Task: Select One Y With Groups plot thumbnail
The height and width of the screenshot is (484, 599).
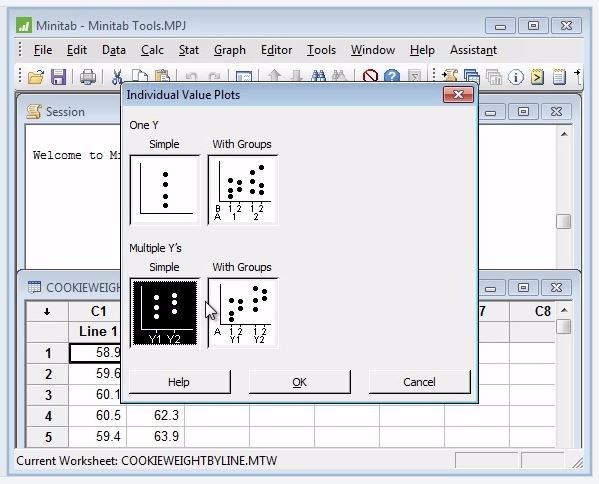Action: (243, 190)
